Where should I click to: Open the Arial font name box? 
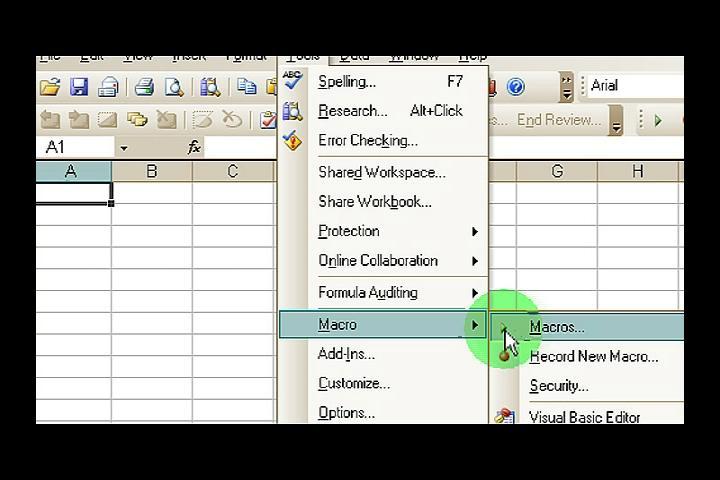click(636, 86)
